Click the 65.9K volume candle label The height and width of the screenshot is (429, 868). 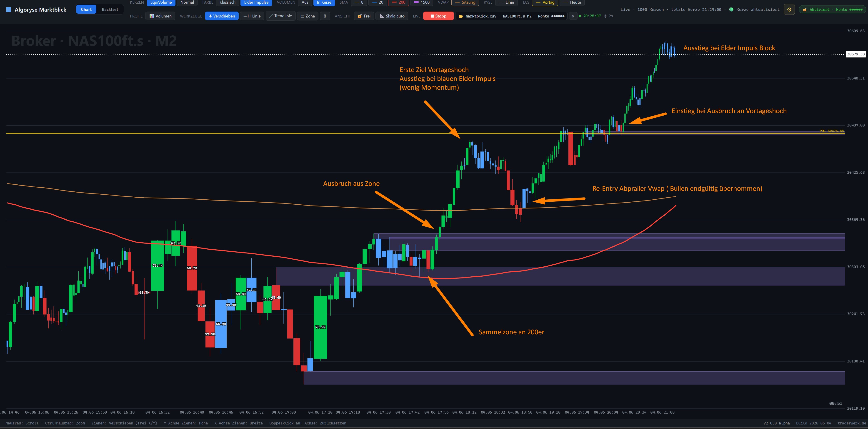point(221,324)
